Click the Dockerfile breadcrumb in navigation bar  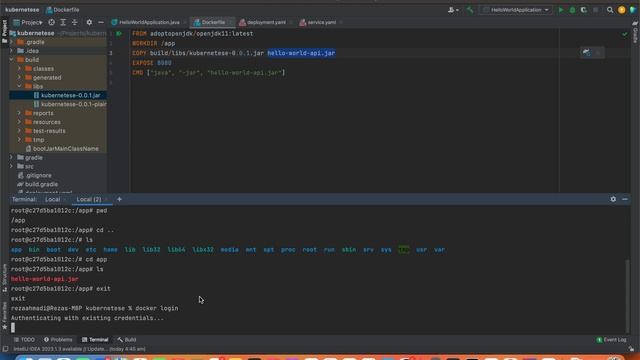62,10
